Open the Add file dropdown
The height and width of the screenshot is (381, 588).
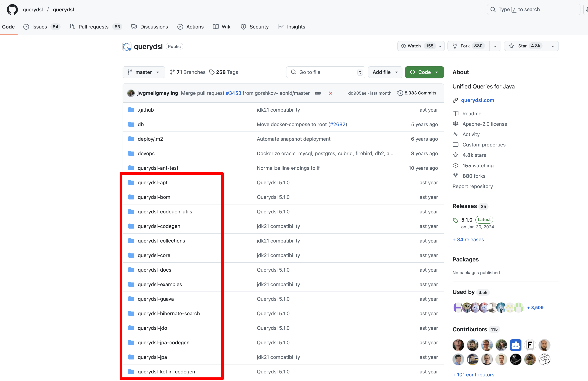385,72
